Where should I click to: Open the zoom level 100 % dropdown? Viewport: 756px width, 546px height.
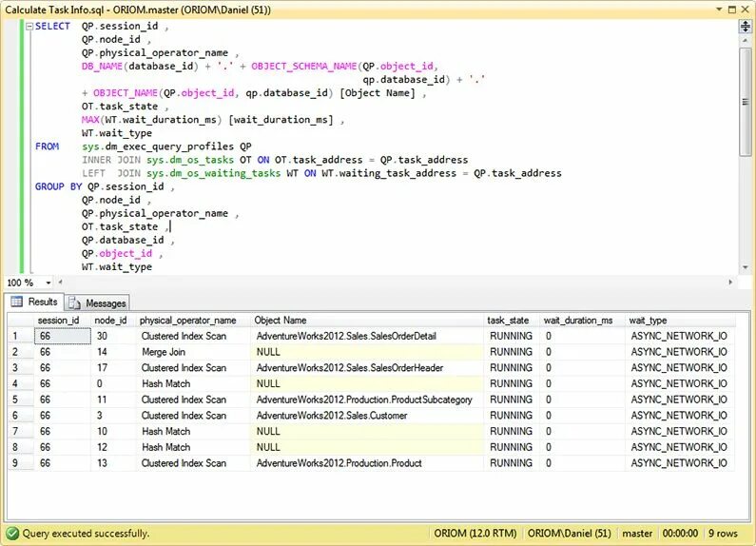(x=48, y=283)
